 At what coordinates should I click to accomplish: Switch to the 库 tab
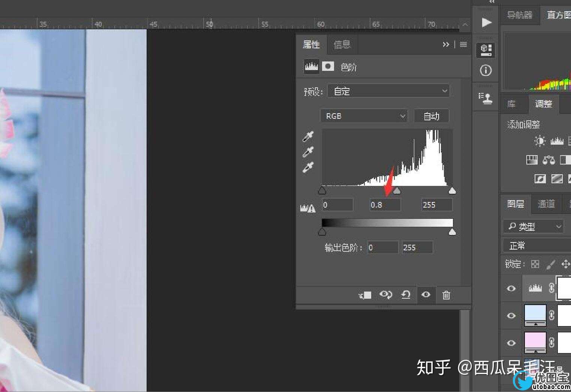[x=511, y=104]
